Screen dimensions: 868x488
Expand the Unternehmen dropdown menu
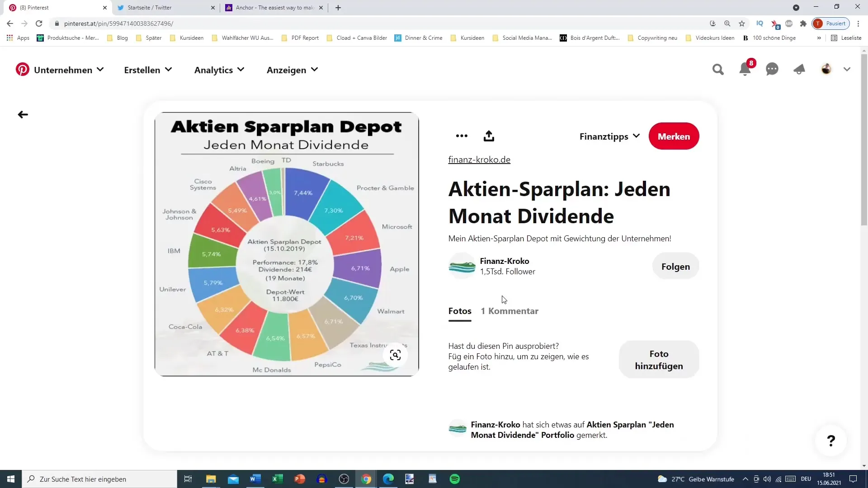[x=69, y=70]
